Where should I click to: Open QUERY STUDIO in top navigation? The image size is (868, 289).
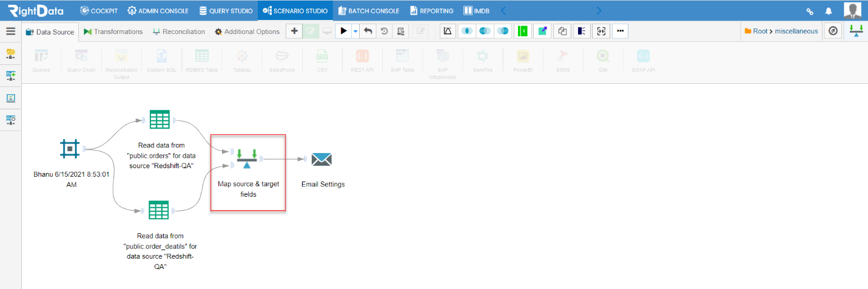click(x=226, y=10)
